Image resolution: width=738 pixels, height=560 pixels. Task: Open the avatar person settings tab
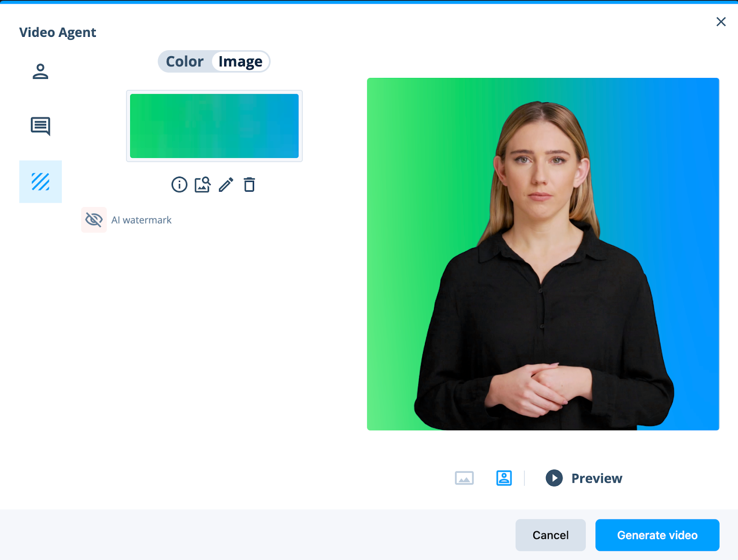pos(41,71)
